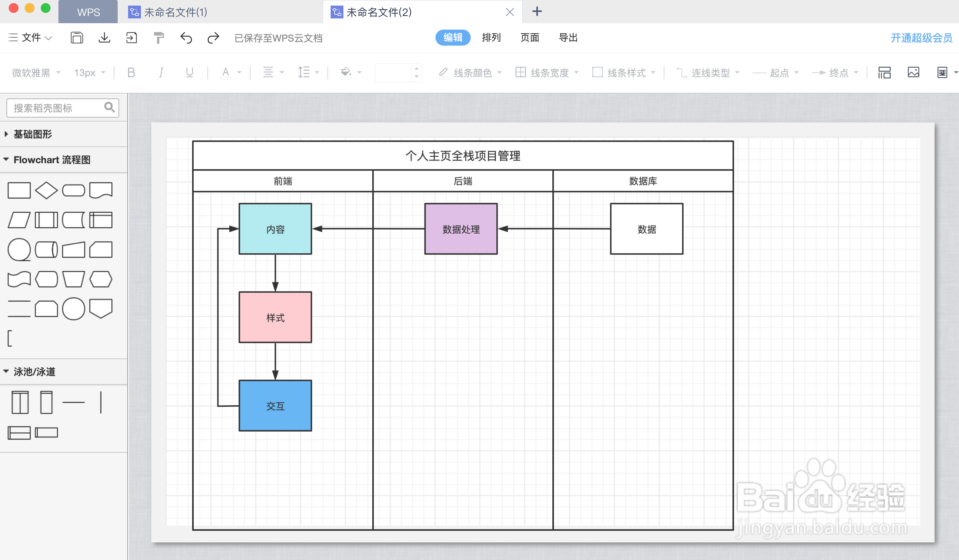This screenshot has width=959, height=560.
Task: Select the off-page connector shape
Action: [x=101, y=308]
